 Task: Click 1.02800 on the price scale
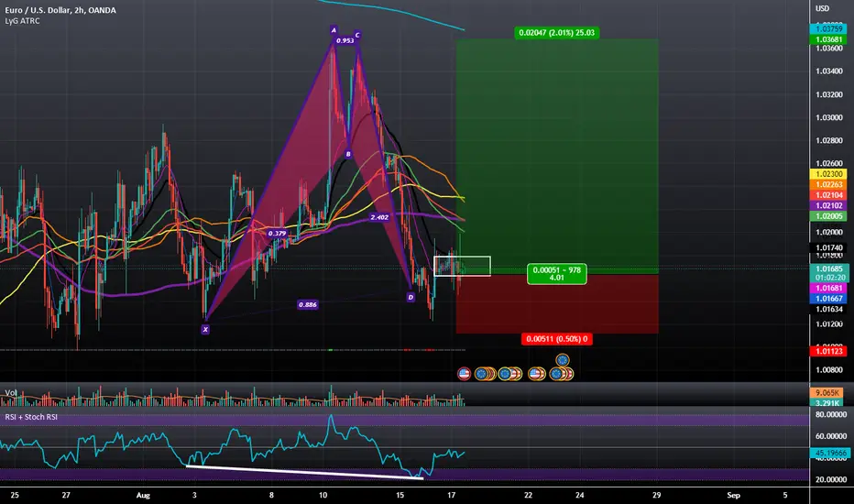pyautogui.click(x=829, y=140)
